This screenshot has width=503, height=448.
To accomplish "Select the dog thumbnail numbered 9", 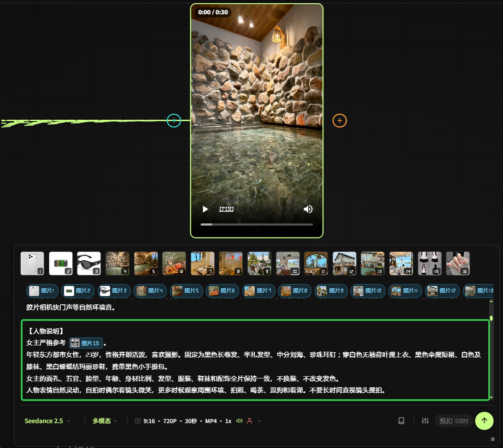I will click(x=259, y=263).
